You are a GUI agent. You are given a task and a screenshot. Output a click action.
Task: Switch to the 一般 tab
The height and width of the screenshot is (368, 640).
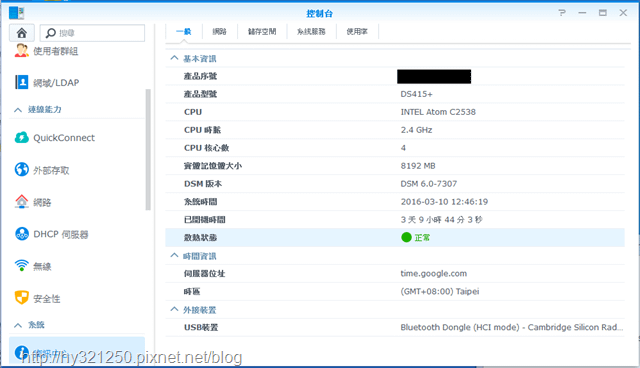(x=184, y=31)
